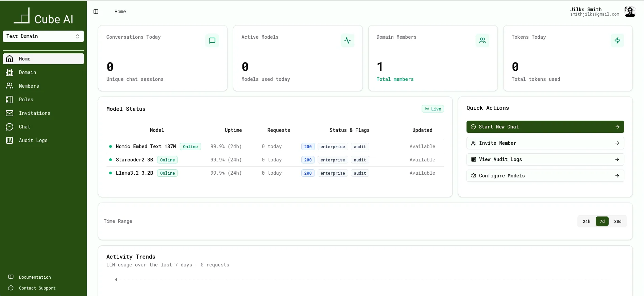The width and height of the screenshot is (644, 296).
Task: Open the Chat page
Action: (x=43, y=127)
